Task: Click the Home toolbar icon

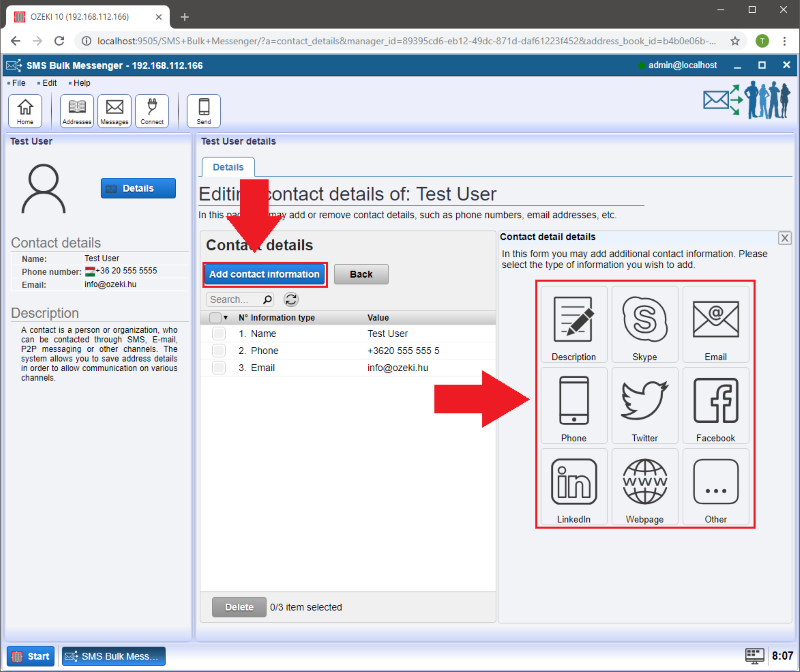Action: [x=25, y=110]
